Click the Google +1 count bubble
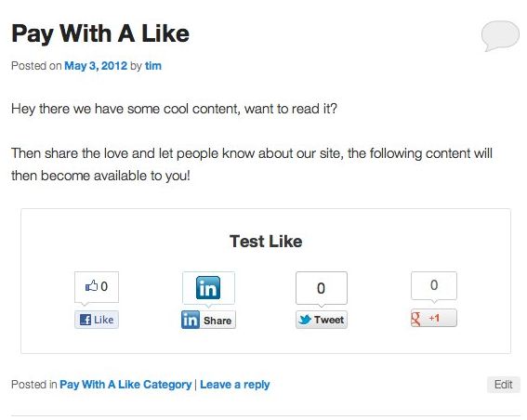Image resolution: width=527 pixels, height=420 pixels. [x=433, y=285]
